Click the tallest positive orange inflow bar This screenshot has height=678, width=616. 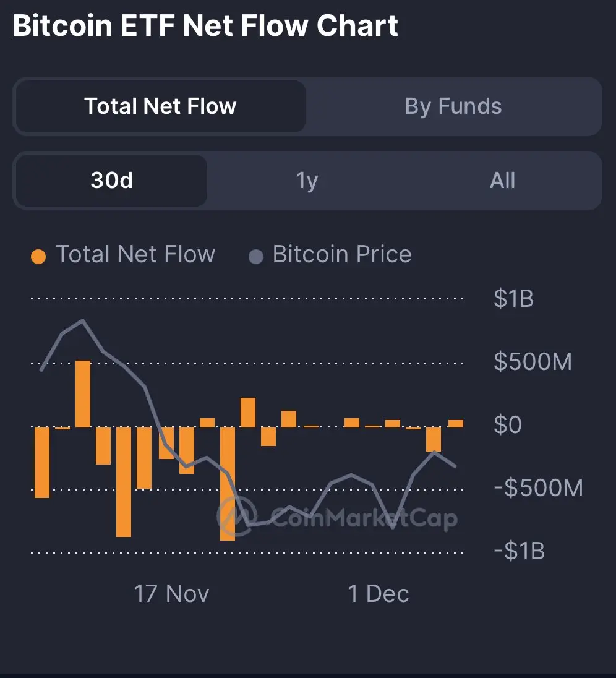pos(83,393)
